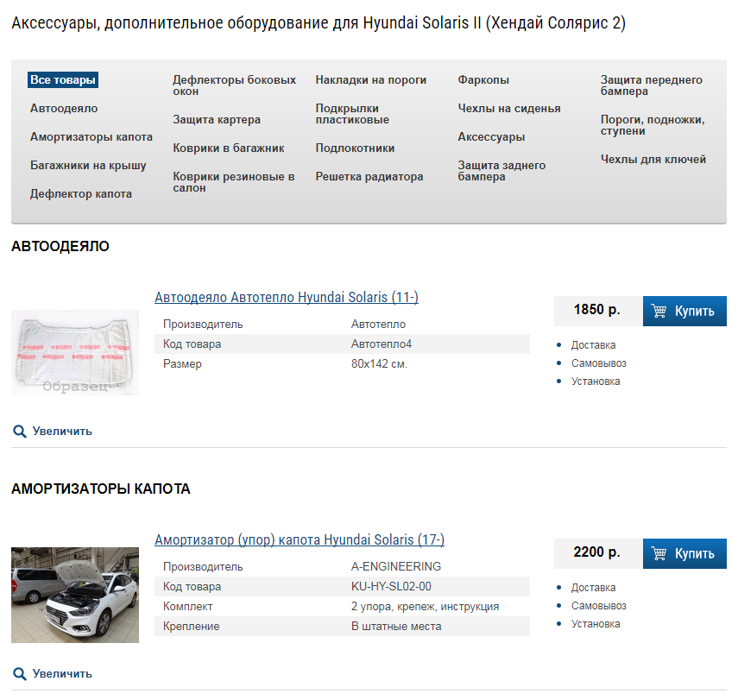The height and width of the screenshot is (700, 738).
Task: Click 'Увеличить' under the Автоодеяло image
Action: point(62,432)
